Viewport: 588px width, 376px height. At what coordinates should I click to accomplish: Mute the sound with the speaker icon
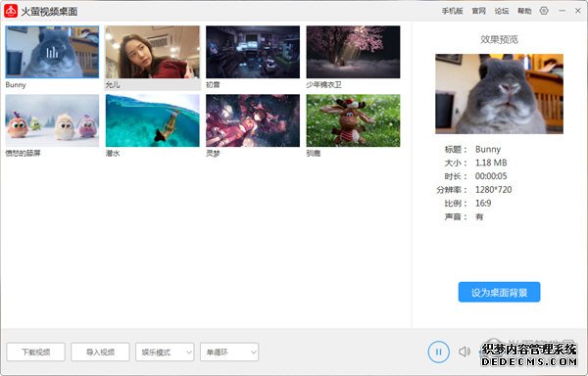(x=465, y=352)
